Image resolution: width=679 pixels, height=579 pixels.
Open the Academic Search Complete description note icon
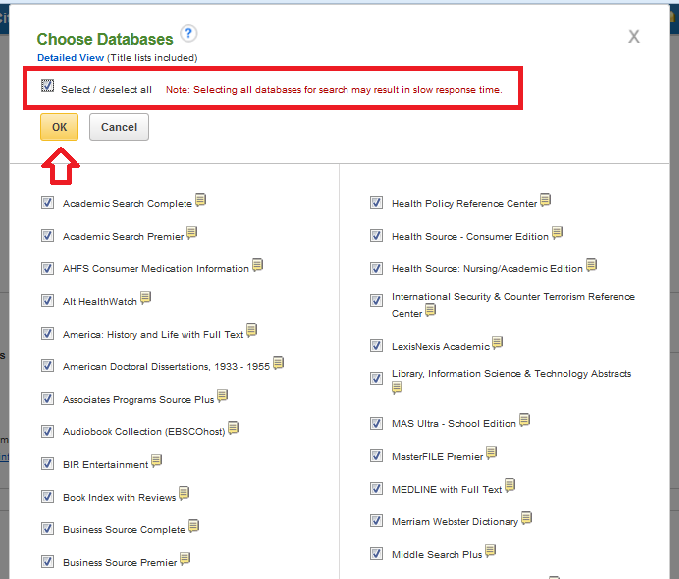(200, 200)
